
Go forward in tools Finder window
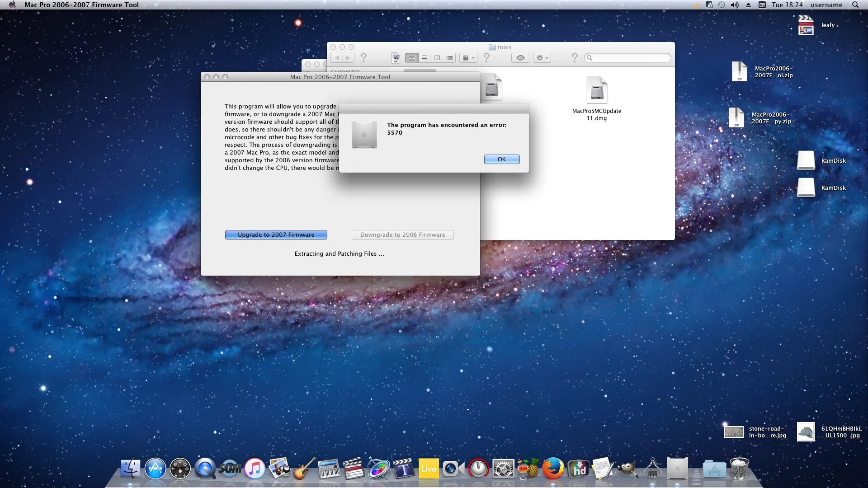(x=348, y=58)
